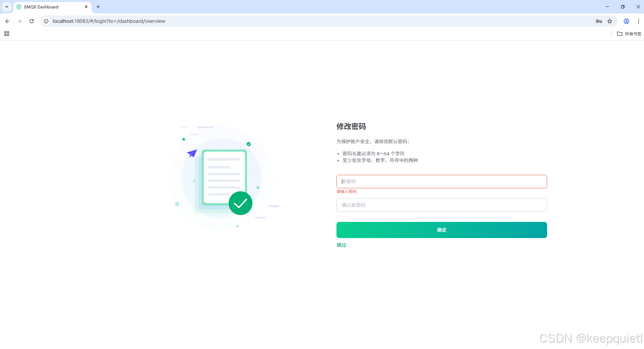Open the browser three-dot menu
This screenshot has height=349, width=644.
click(638, 21)
